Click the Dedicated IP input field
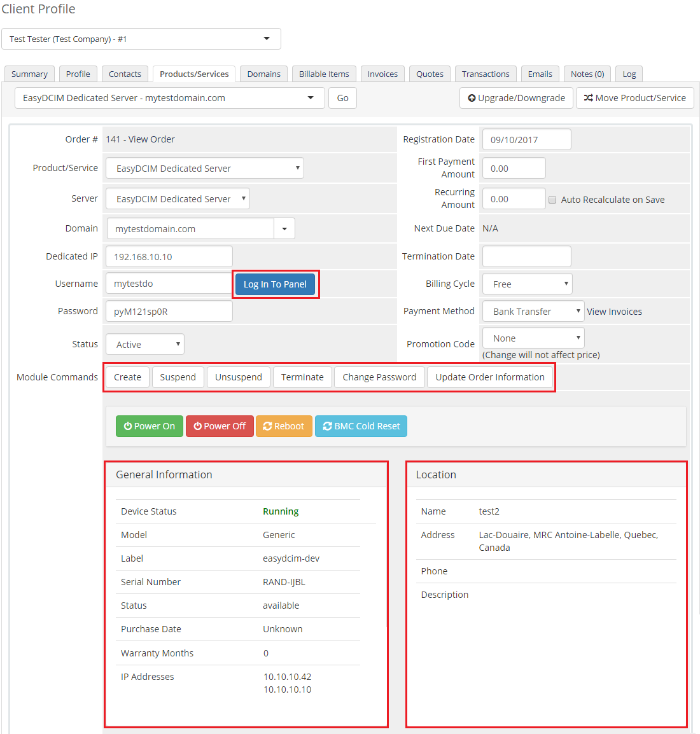Screen dimensions: 700x734 point(169,256)
